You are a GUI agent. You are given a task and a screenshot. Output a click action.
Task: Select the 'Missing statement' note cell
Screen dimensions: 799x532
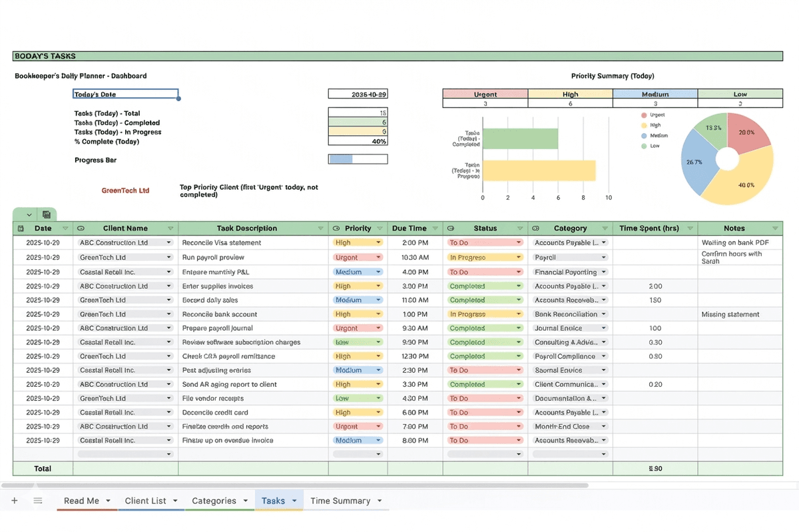(740, 314)
